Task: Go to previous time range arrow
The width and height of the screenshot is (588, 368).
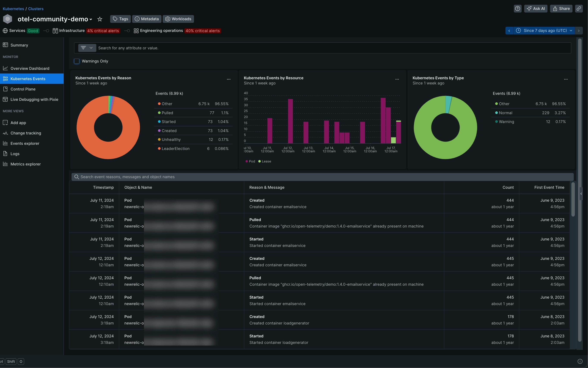Action: [509, 31]
